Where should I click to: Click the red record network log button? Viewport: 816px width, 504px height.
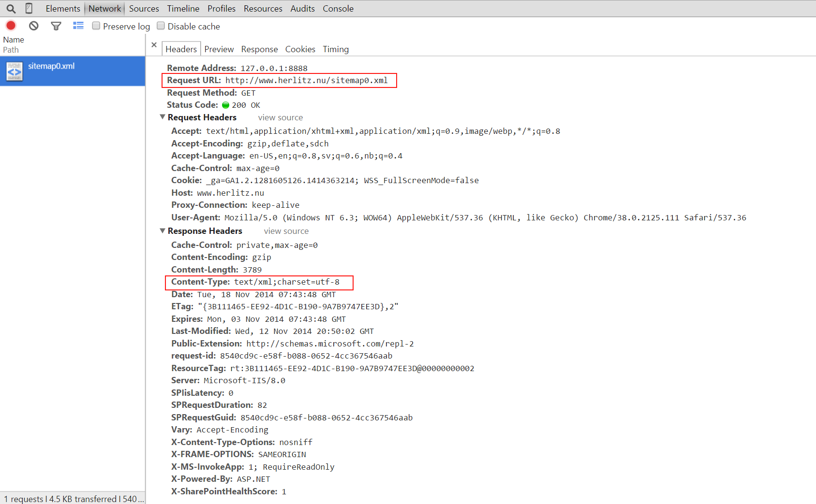tap(11, 26)
